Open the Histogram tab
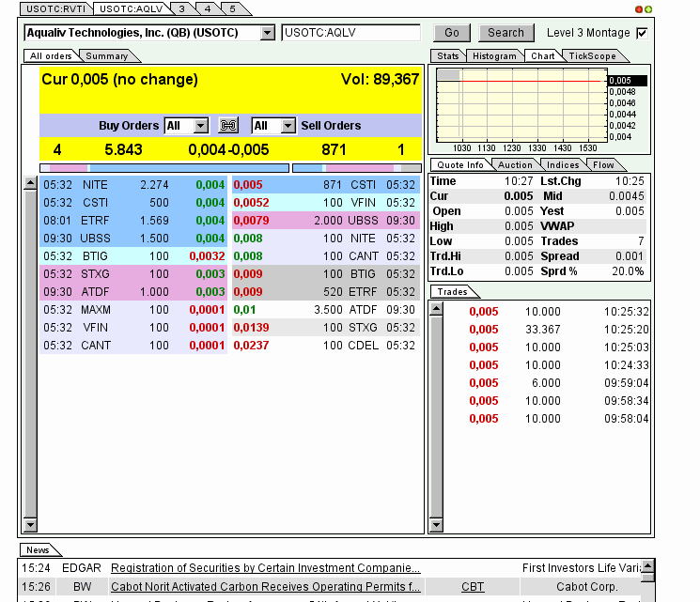The width and height of the screenshot is (700, 602). [494, 56]
